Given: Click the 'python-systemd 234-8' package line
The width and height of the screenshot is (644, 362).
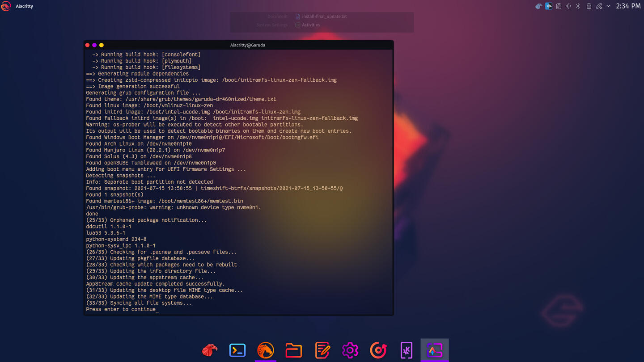Looking at the screenshot, I should point(116,239).
